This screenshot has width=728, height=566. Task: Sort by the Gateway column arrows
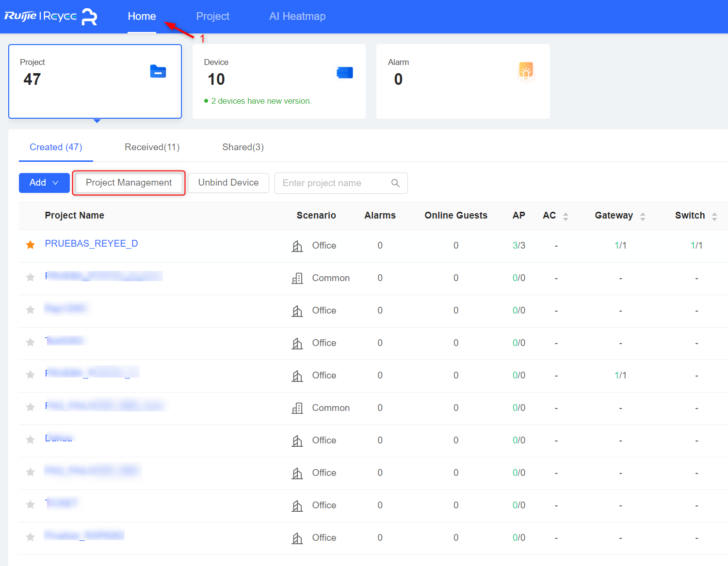643,216
